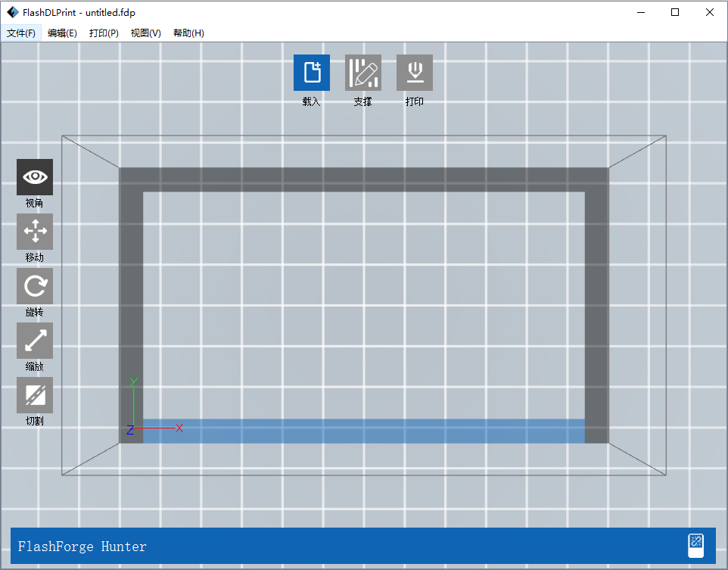This screenshot has width=728, height=570.
Task: Click the 载入 (Load) file icon
Action: click(312, 73)
